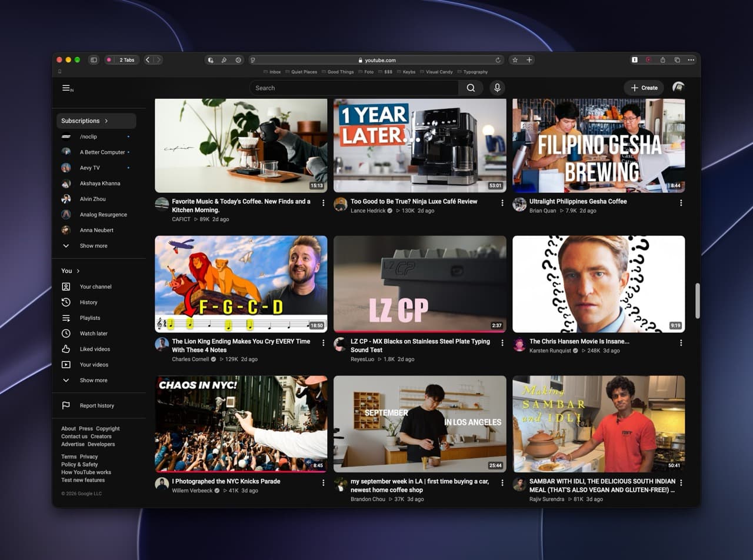
Task: Click the bookmark star icon
Action: 515,60
